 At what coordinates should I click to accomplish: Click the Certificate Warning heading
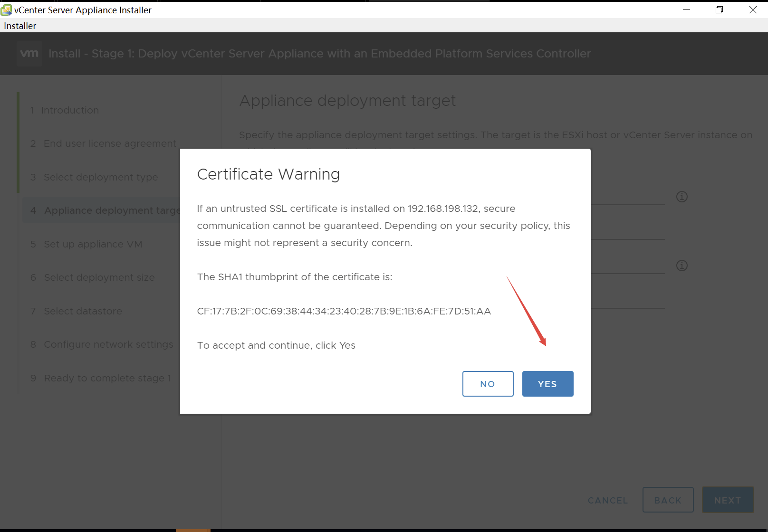point(269,174)
